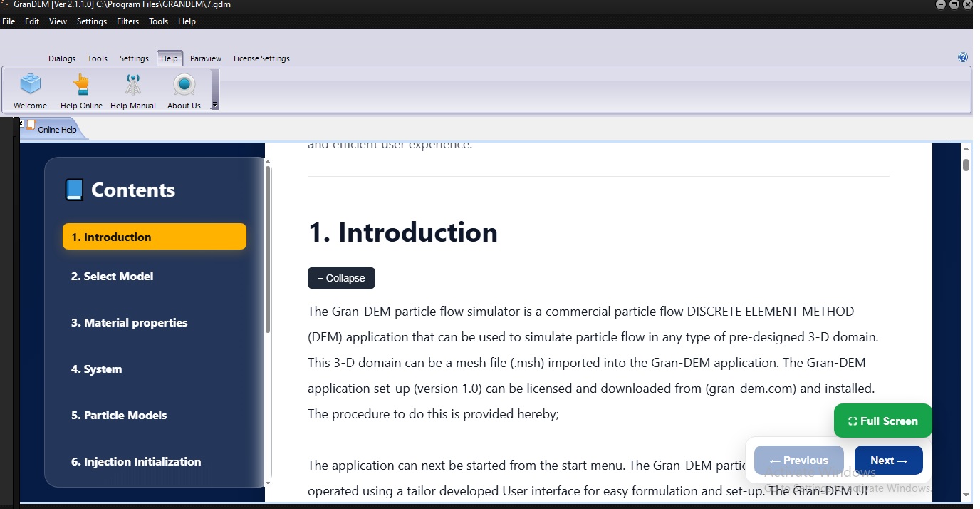Select the Help ribbon tab

[x=170, y=58]
